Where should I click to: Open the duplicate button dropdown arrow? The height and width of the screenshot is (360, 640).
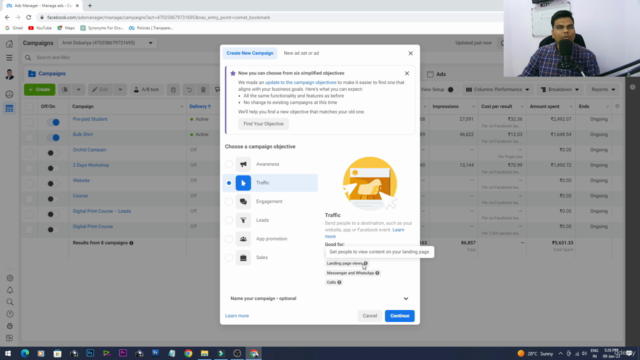pyautogui.click(x=78, y=89)
